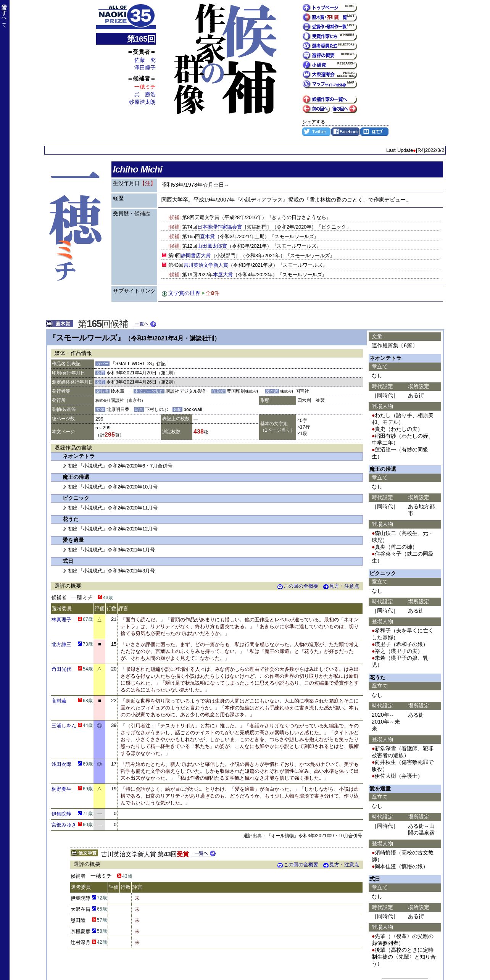Open the 大衆選考会 public selection button

[329, 74]
